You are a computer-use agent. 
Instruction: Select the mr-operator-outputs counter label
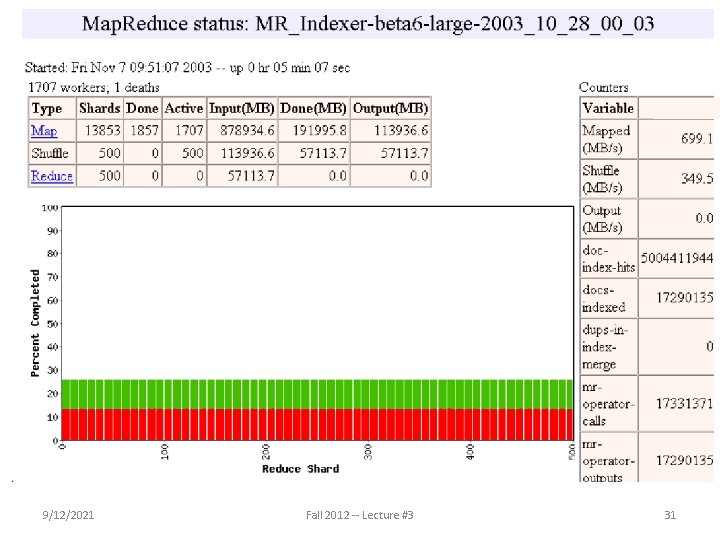tap(608, 461)
